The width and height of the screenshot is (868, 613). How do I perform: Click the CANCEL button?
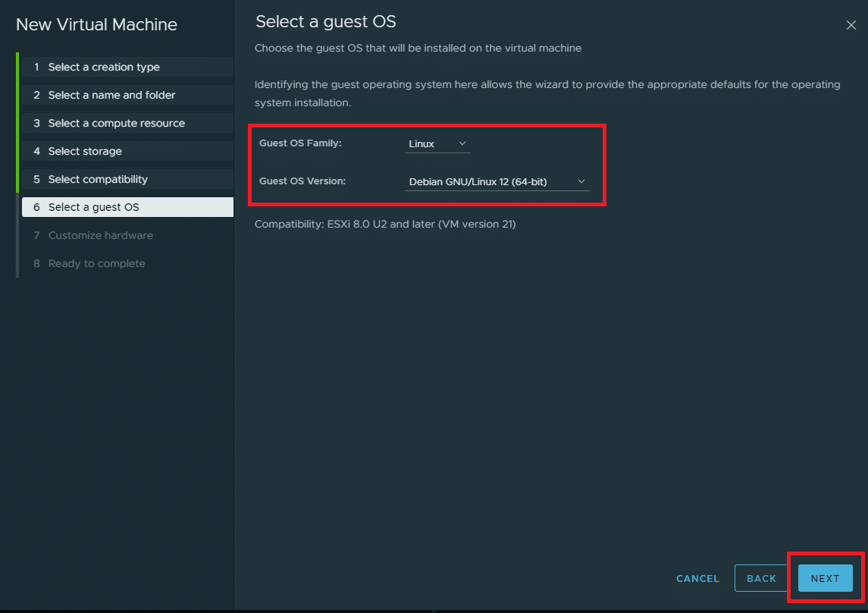pyautogui.click(x=697, y=578)
